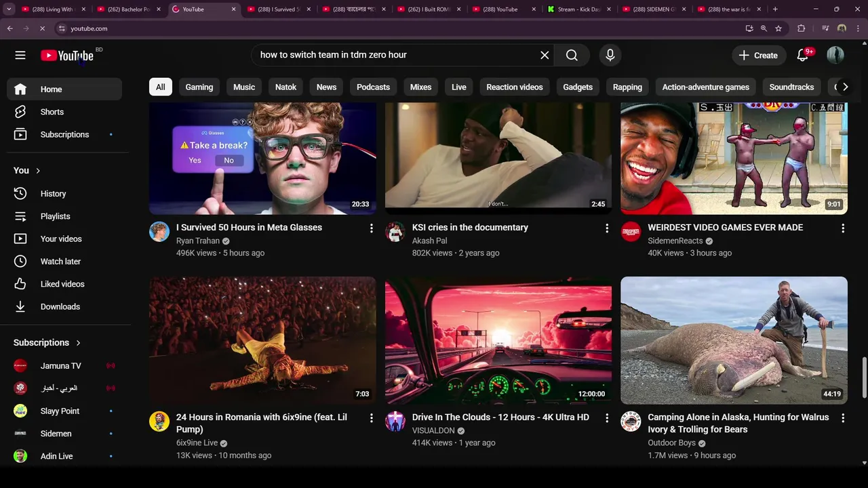Go to Shorts in sidebar
This screenshot has width=868, height=488.
point(64,112)
